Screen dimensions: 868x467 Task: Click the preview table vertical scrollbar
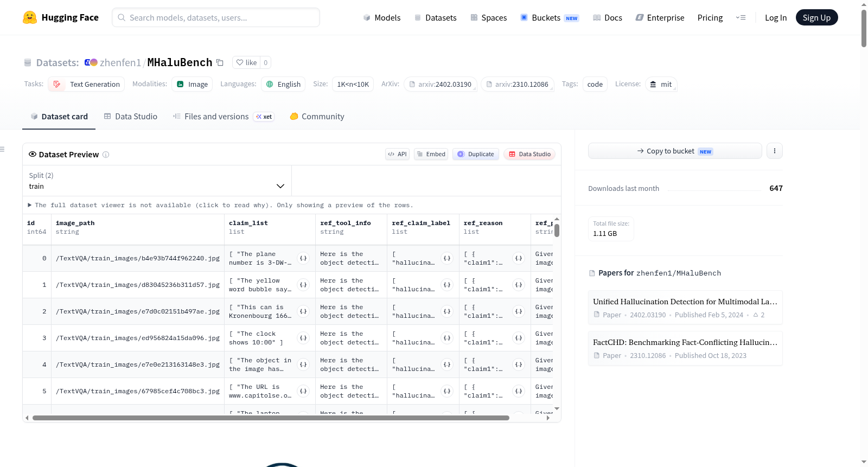[x=557, y=231]
